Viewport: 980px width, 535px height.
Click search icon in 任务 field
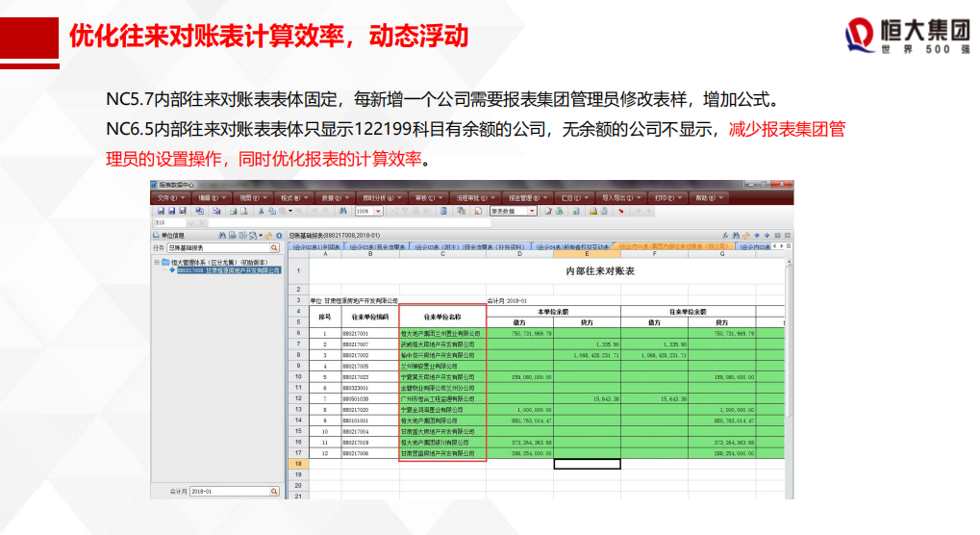click(274, 248)
